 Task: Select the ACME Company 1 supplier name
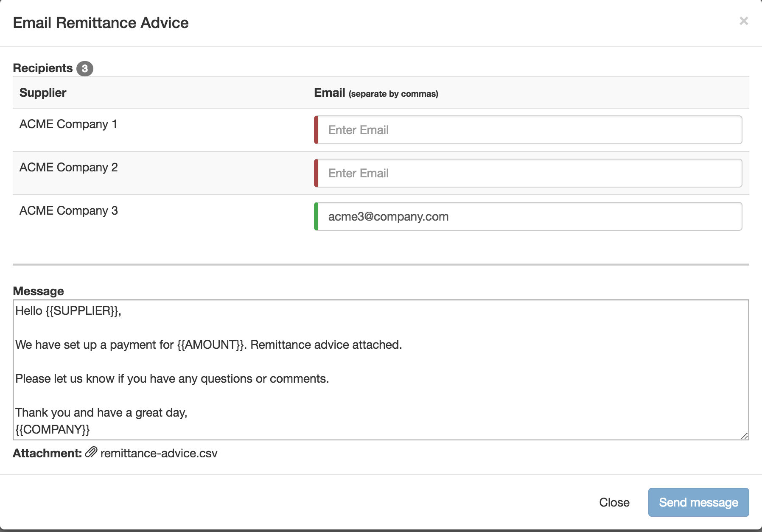[68, 124]
